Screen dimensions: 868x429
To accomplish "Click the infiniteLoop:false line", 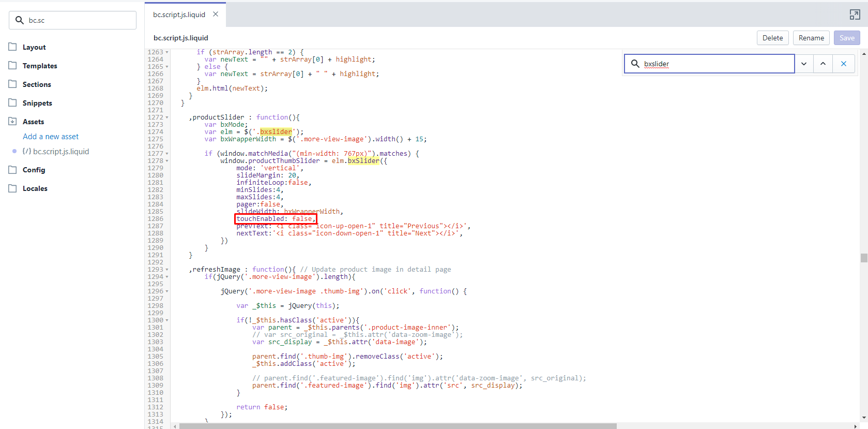I will tap(274, 183).
